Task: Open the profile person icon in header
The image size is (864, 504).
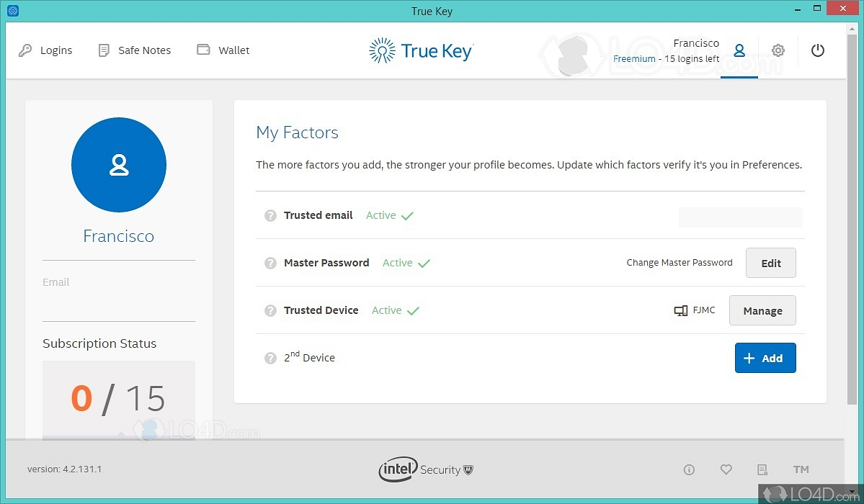Action: click(x=739, y=50)
